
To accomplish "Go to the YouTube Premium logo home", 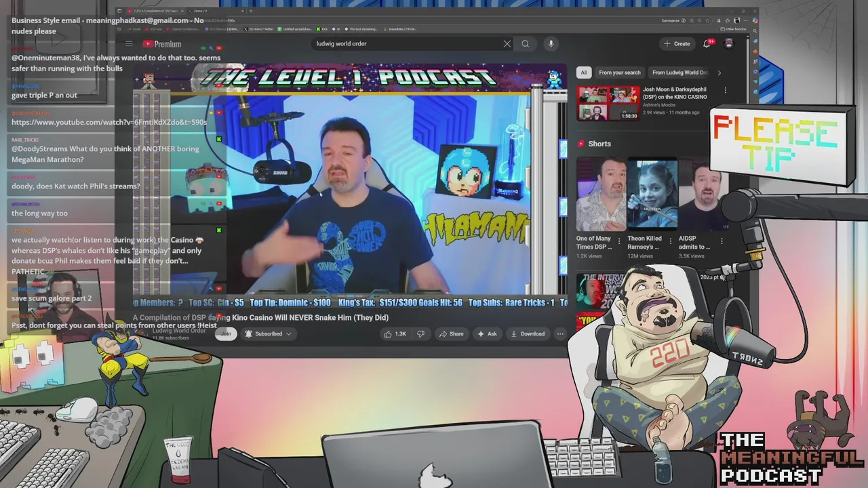I will (x=162, y=44).
